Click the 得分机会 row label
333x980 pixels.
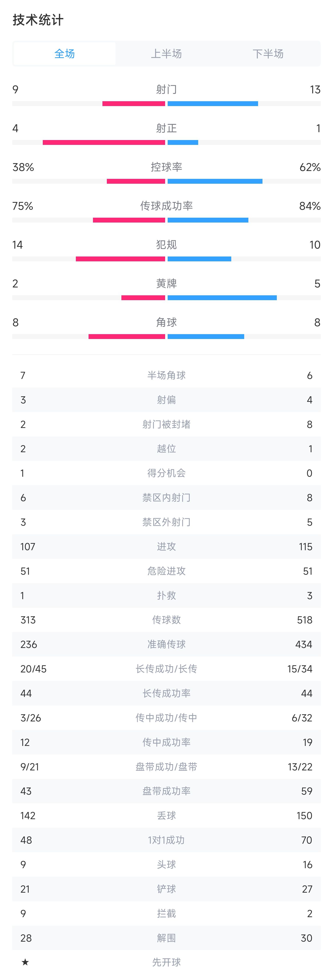click(x=166, y=473)
